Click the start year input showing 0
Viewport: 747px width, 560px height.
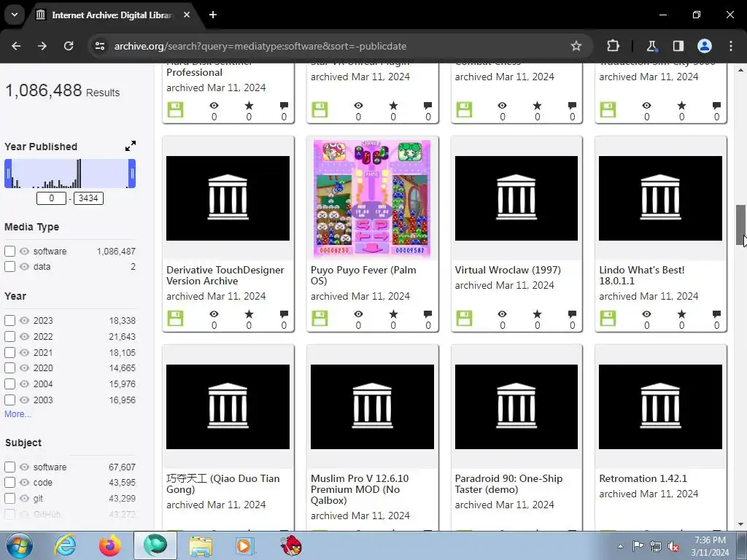tap(52, 198)
